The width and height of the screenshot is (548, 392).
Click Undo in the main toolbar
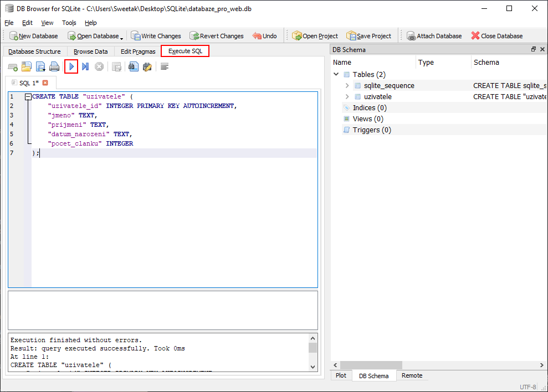264,36
